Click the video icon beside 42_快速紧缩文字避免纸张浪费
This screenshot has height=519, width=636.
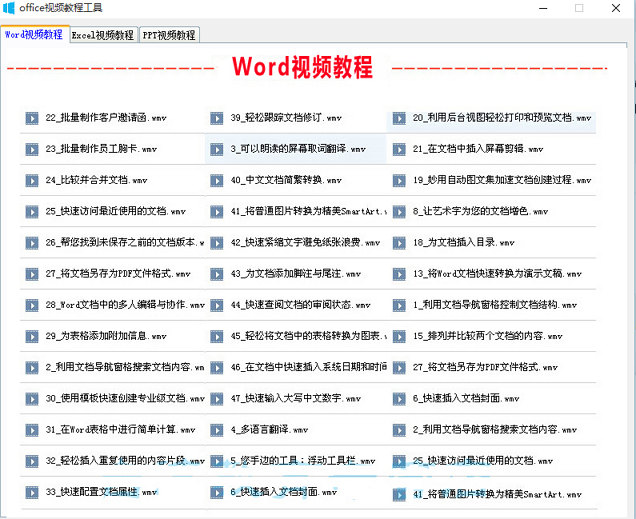(x=217, y=243)
